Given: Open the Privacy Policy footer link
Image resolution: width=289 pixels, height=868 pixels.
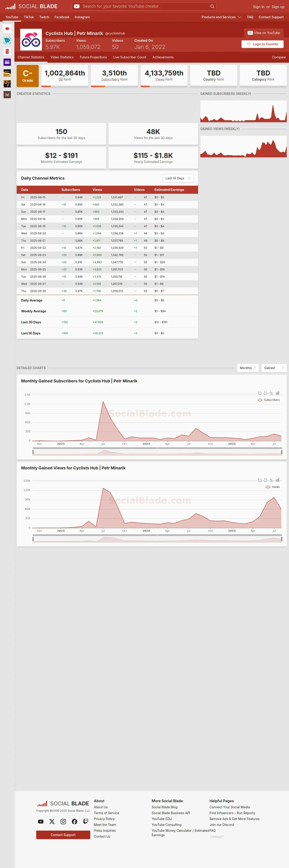Looking at the screenshot, I should [104, 819].
